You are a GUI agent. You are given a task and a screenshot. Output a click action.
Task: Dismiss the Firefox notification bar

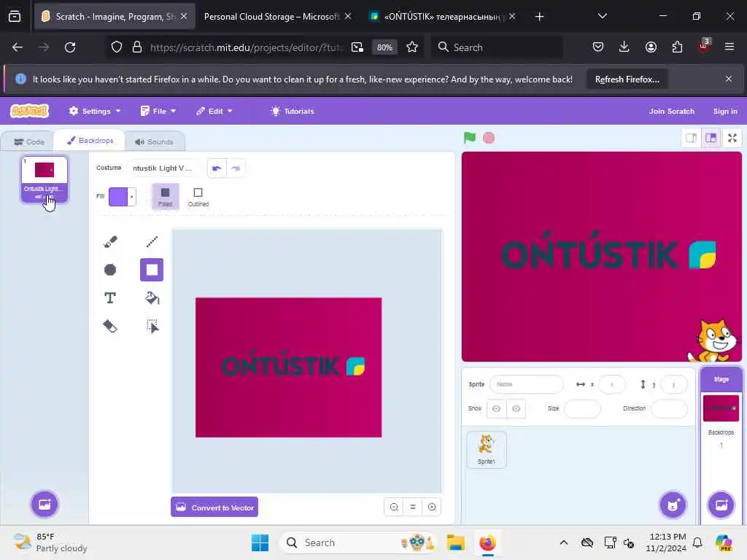click(729, 79)
